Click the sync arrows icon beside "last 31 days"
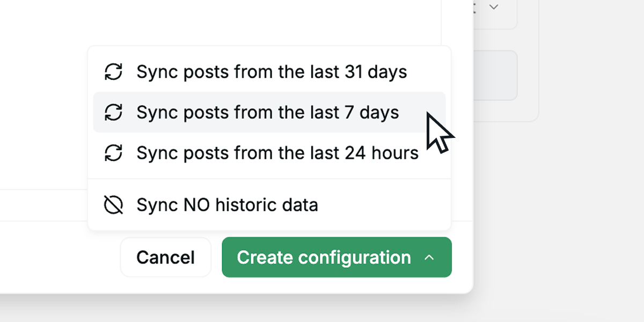Viewport: 644px width, 322px height. pos(113,72)
